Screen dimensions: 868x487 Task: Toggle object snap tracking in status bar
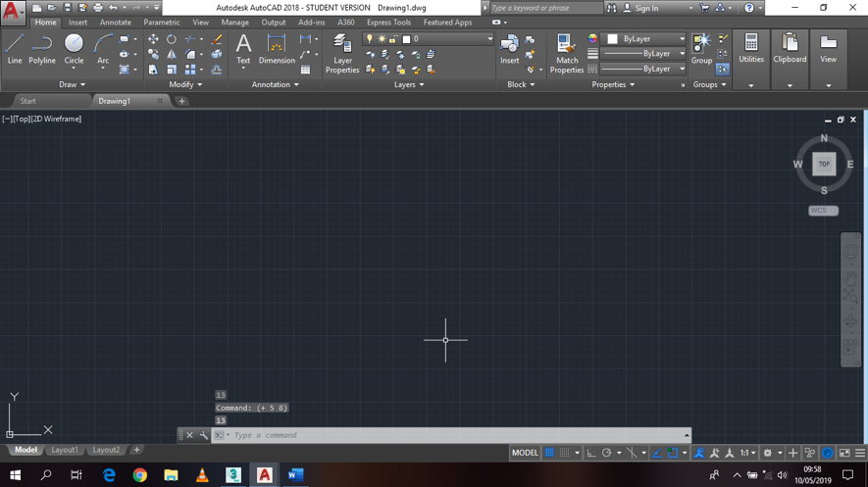point(657,453)
